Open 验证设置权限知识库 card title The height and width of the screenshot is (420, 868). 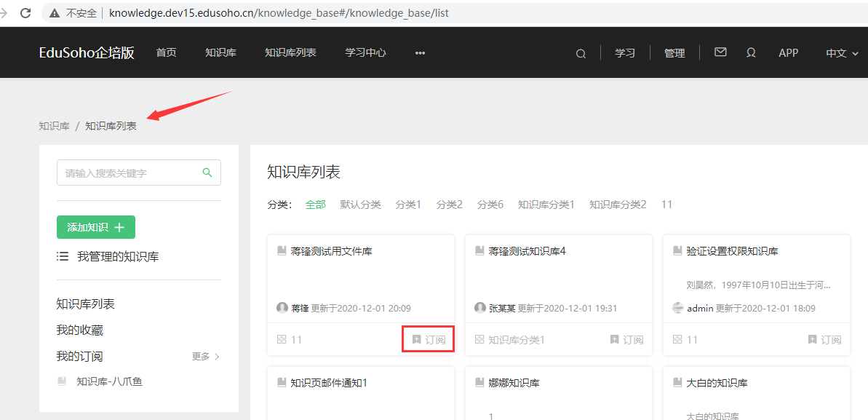pyautogui.click(x=733, y=251)
